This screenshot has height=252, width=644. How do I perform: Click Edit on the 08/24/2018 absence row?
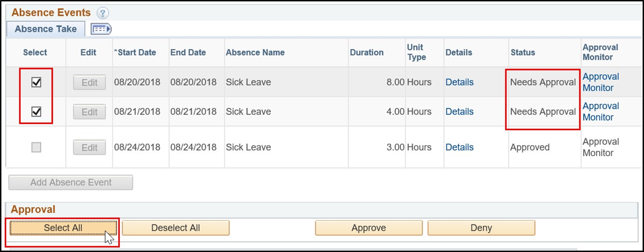[89, 147]
